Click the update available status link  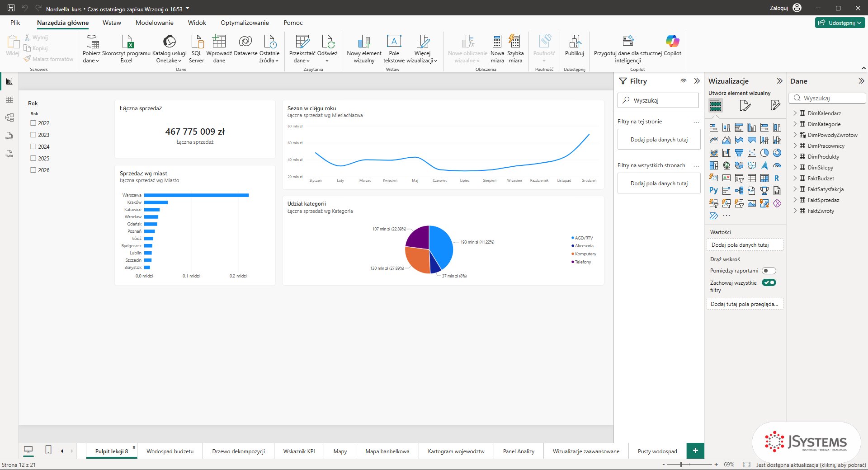pyautogui.click(x=811, y=465)
